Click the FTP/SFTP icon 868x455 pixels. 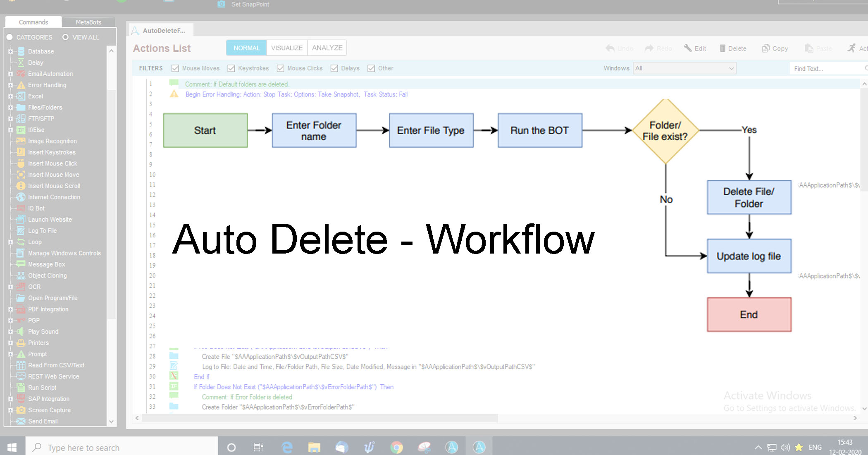click(x=21, y=118)
